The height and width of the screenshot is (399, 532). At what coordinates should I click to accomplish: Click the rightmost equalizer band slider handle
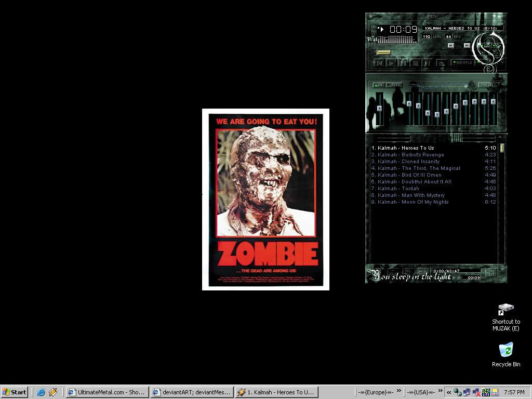(x=493, y=101)
